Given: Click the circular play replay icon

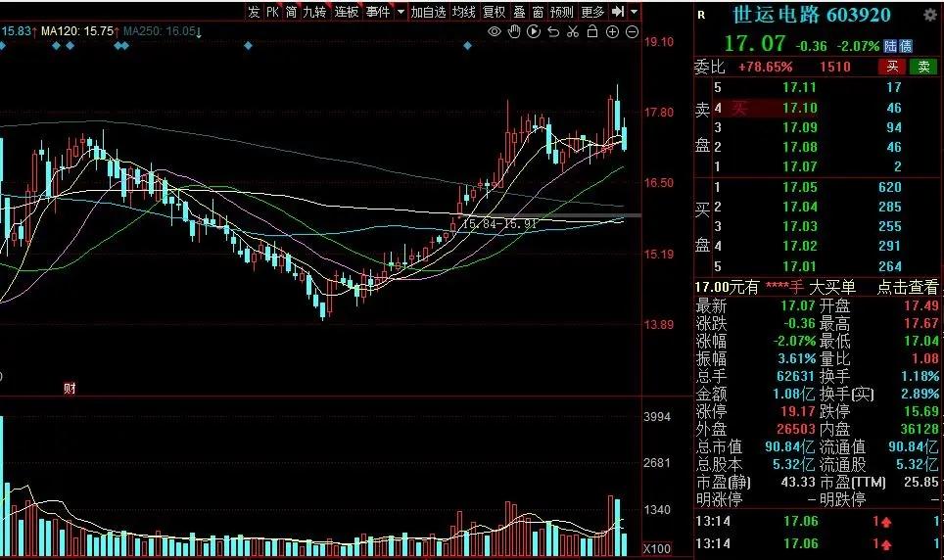Looking at the screenshot, I should click(x=534, y=31).
